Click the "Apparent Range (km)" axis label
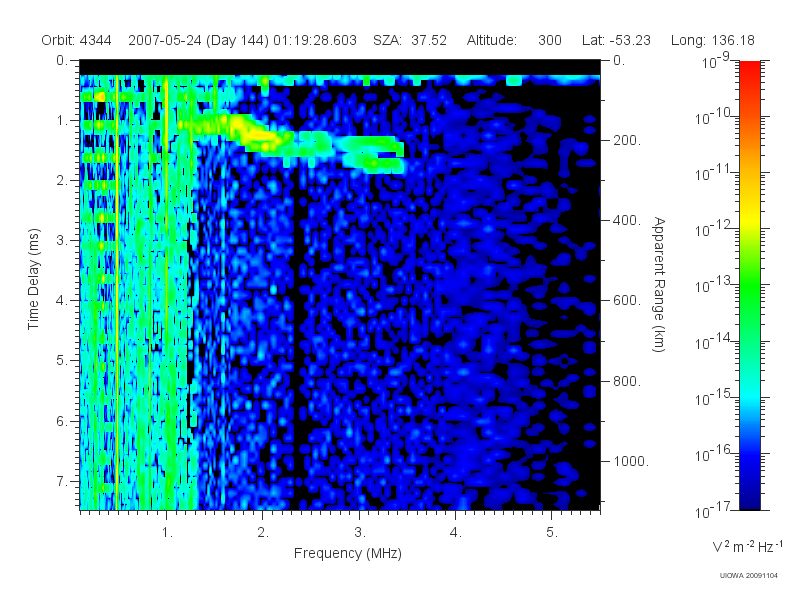Viewport: 800px width, 600px height. [x=659, y=284]
